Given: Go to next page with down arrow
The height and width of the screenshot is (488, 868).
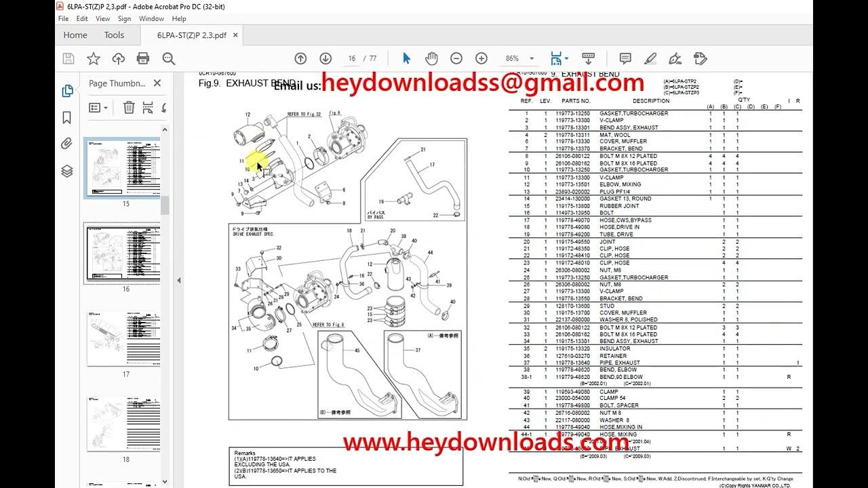Looking at the screenshot, I should [325, 59].
